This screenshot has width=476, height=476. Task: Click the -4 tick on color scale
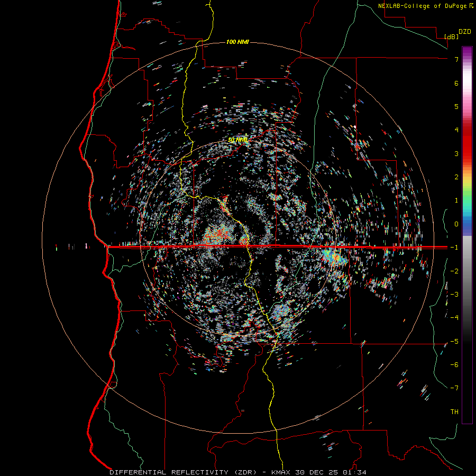tap(454, 318)
